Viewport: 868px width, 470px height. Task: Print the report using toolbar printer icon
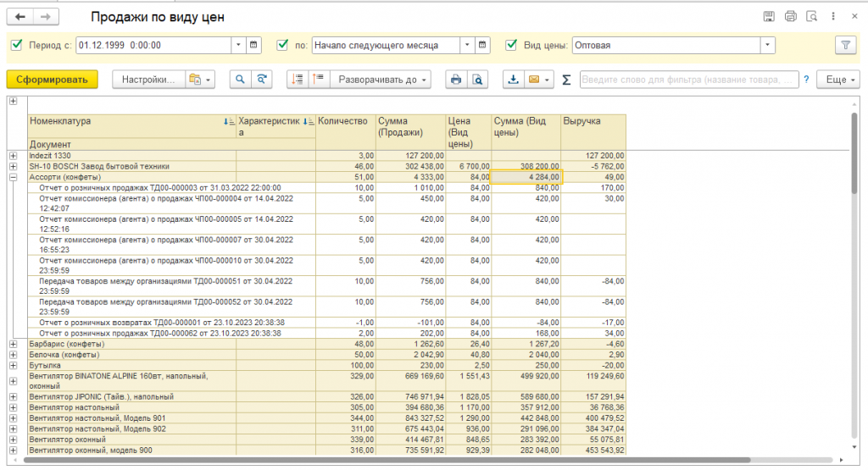[x=456, y=79]
